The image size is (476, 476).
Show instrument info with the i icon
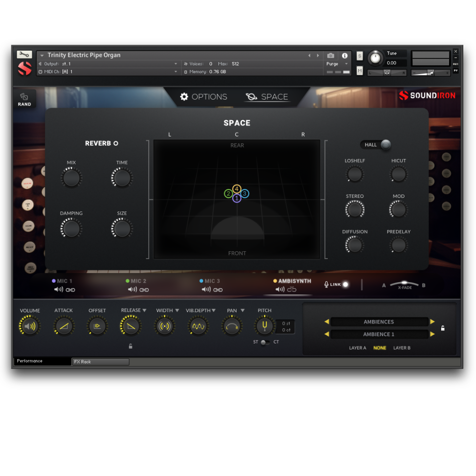(x=344, y=55)
